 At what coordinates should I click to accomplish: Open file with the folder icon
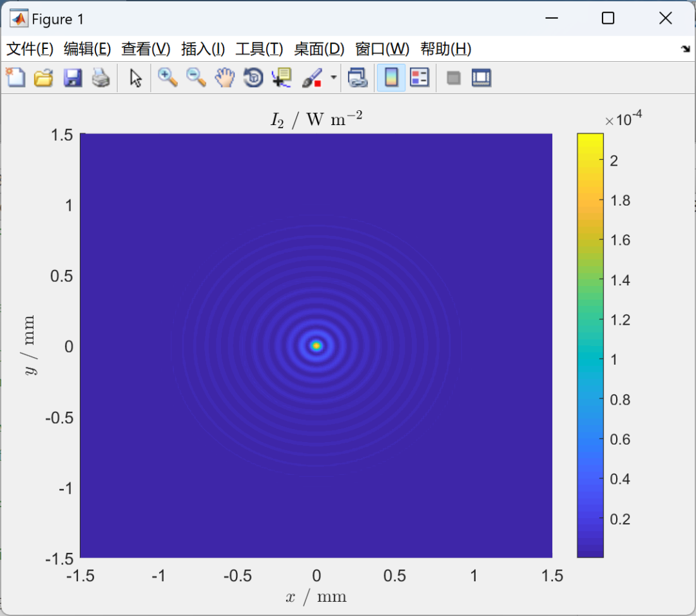tap(44, 78)
